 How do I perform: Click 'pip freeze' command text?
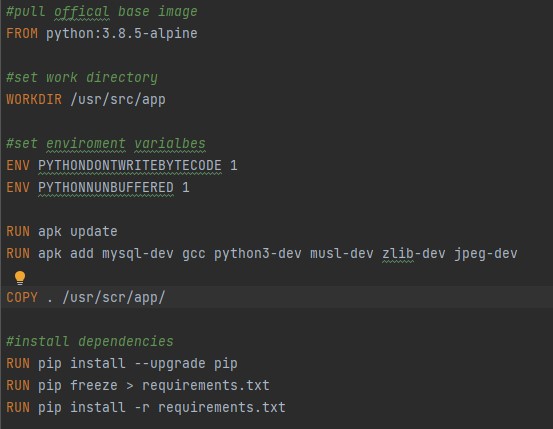point(78,386)
